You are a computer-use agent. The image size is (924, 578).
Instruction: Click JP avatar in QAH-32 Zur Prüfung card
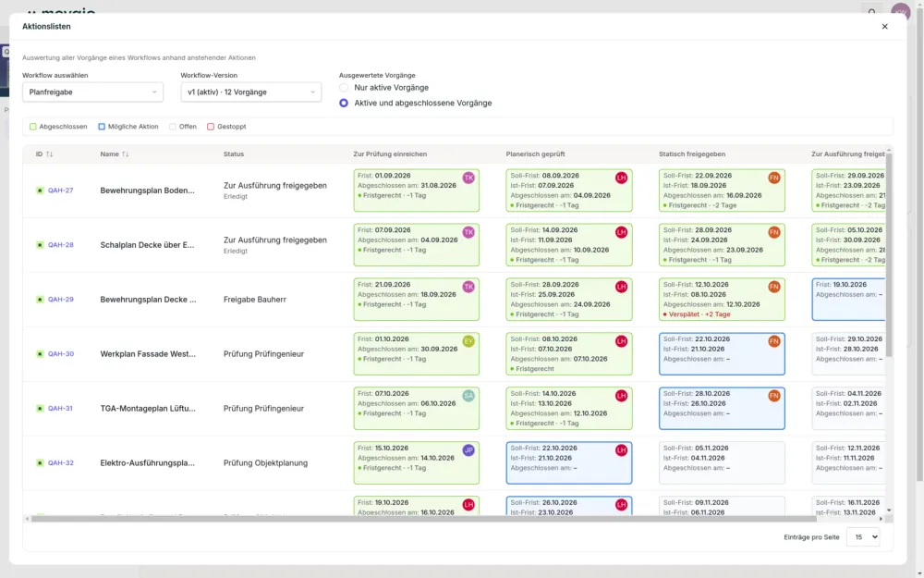[x=468, y=450]
